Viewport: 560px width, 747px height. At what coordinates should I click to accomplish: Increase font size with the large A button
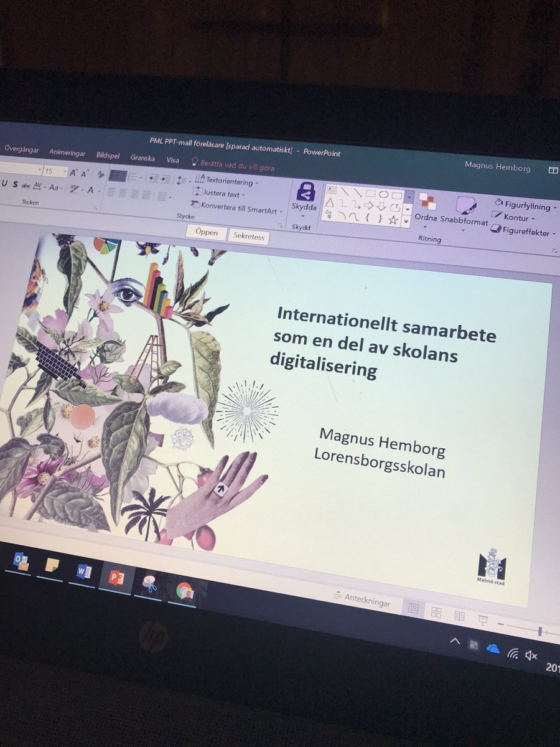pyautogui.click(x=73, y=172)
